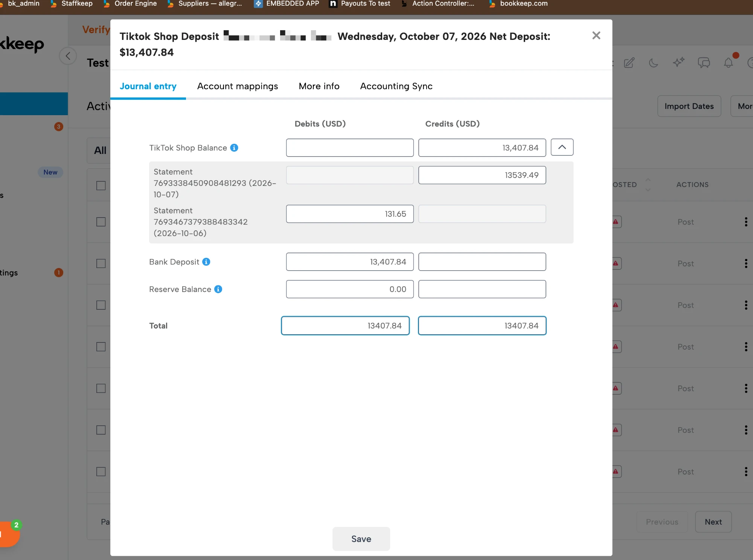Image resolution: width=753 pixels, height=560 pixels.
Task: Click the warning icon in the second table row
Action: pyautogui.click(x=616, y=263)
